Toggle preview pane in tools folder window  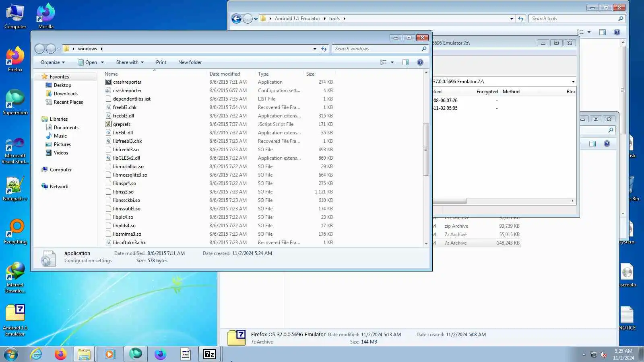point(603,32)
